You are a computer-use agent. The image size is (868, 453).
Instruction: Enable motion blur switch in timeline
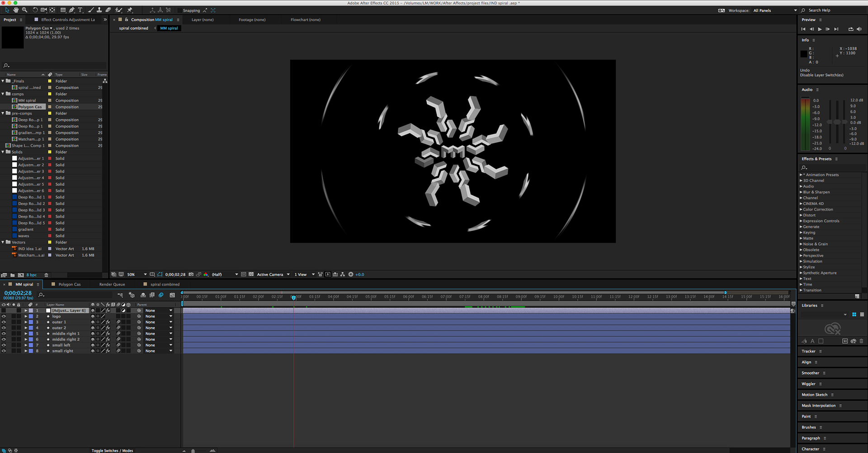tap(161, 295)
